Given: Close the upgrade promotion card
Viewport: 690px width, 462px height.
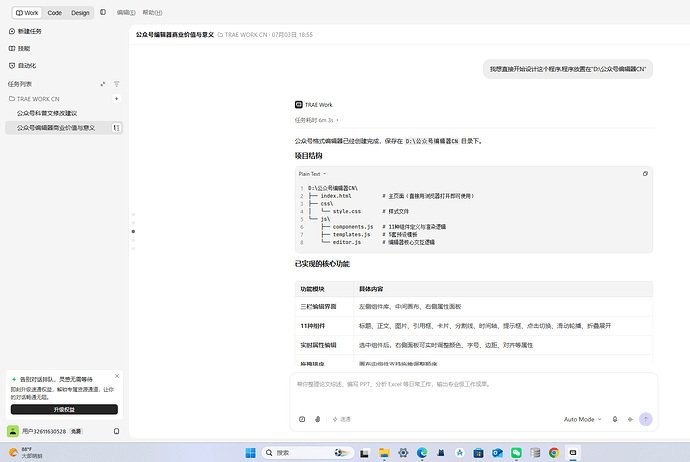Looking at the screenshot, I should click(x=117, y=376).
